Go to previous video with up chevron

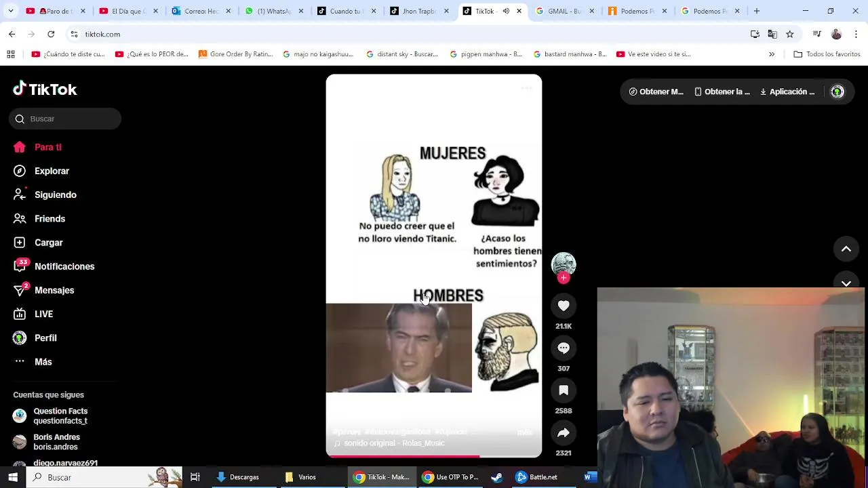[846, 249]
